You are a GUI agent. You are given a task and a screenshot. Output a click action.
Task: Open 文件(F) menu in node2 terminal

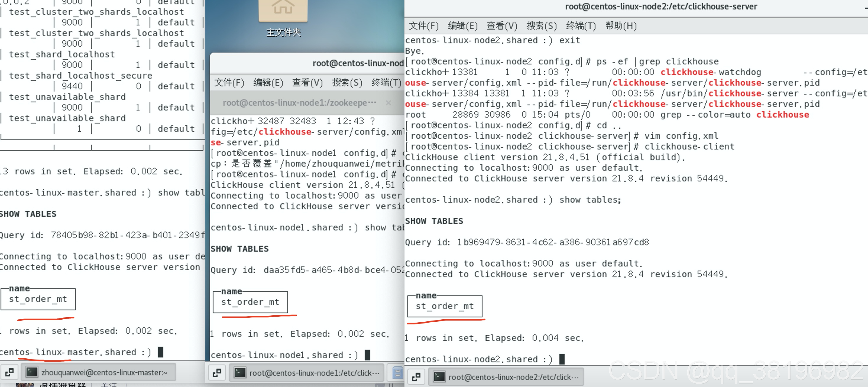pyautogui.click(x=423, y=26)
